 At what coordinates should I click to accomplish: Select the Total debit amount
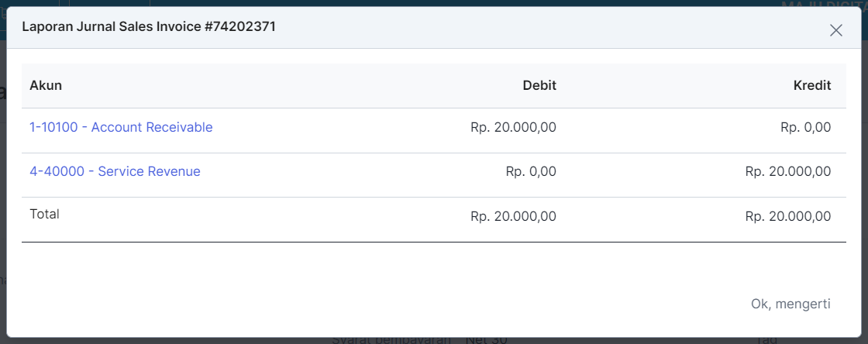pos(513,217)
